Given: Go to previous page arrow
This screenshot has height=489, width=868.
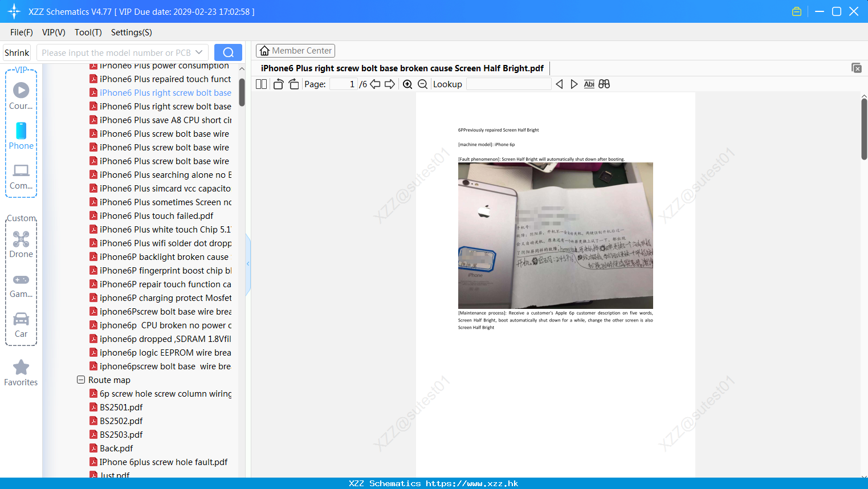Looking at the screenshot, I should [375, 84].
